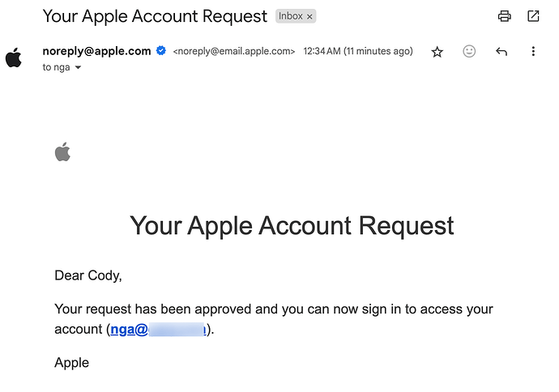Star this Apple email

pos(437,52)
